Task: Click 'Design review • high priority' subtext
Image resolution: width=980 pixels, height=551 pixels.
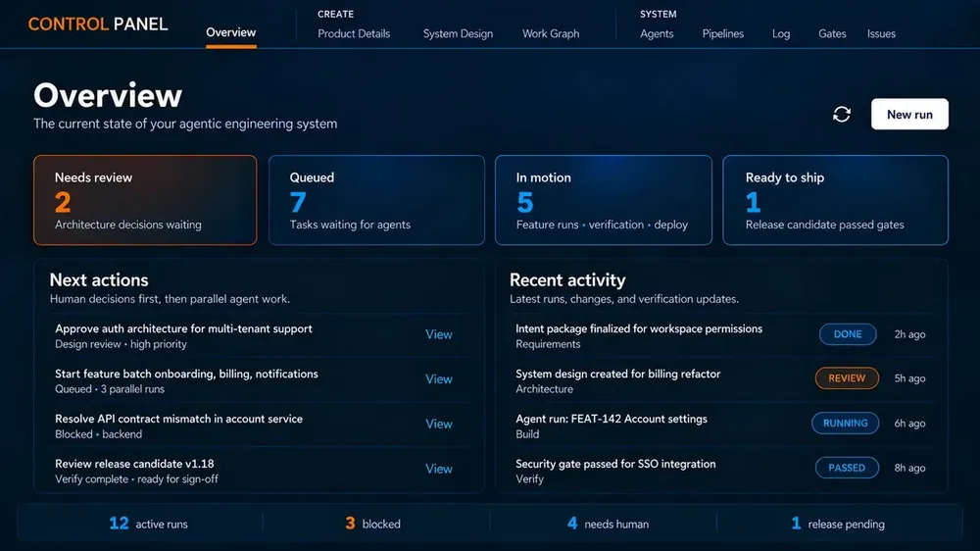Action: 121,344
